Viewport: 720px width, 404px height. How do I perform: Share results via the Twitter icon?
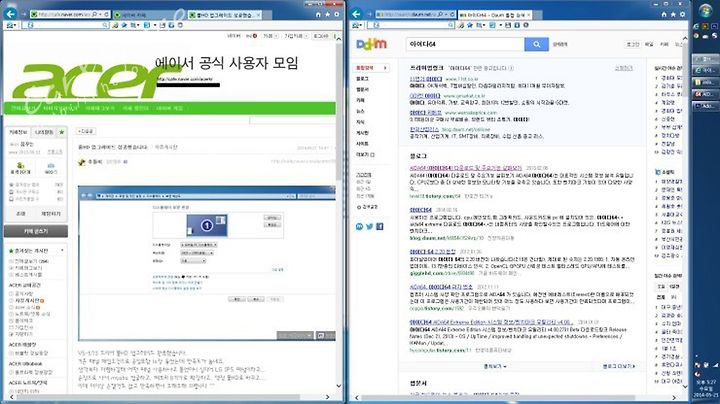(x=370, y=226)
